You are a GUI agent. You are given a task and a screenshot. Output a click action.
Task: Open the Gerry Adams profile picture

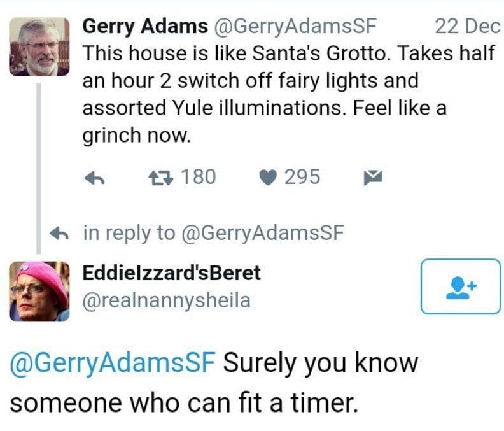pyautogui.click(x=43, y=47)
